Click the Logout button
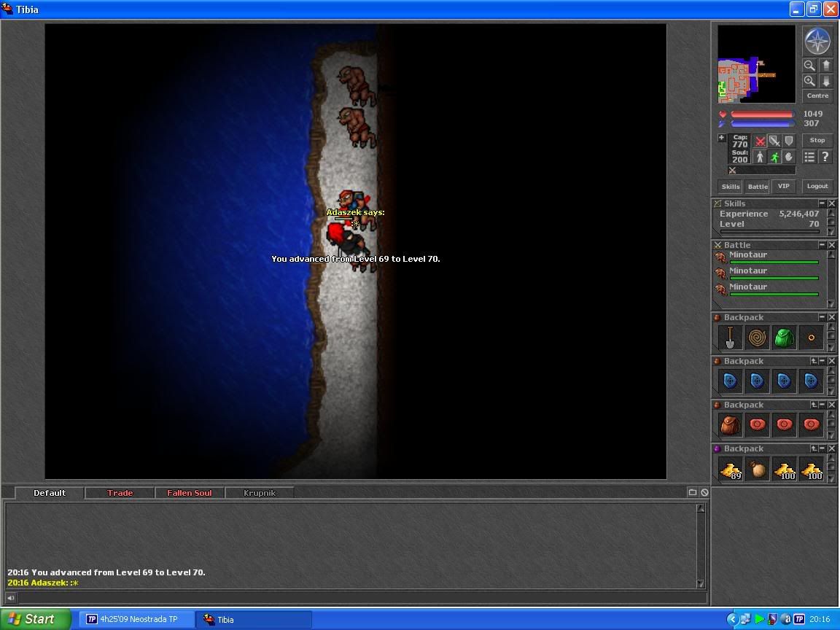This screenshot has height=630, width=840. tap(817, 187)
